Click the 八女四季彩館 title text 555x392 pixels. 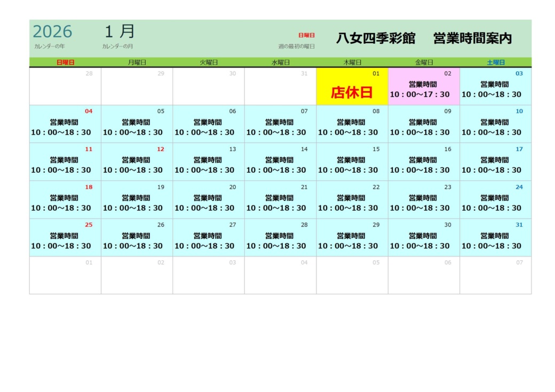click(x=375, y=38)
